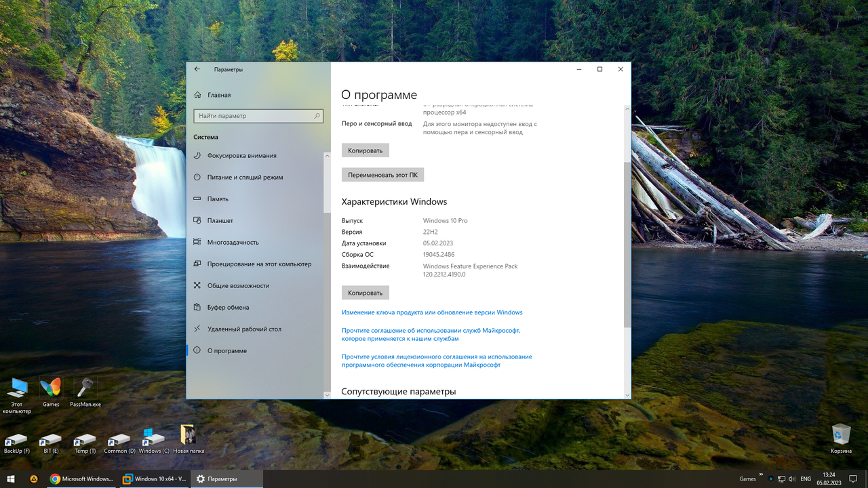Click the blue play tray icon

pyautogui.click(x=771, y=479)
